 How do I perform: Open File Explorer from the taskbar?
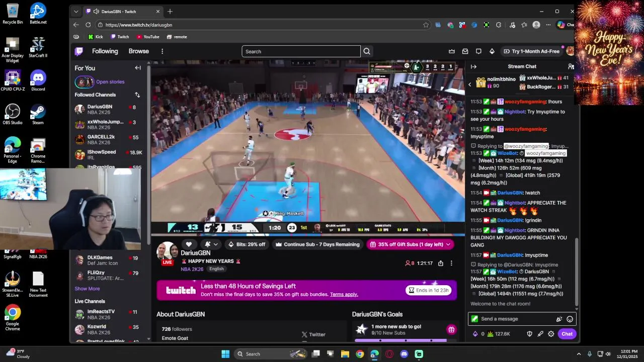(345, 354)
